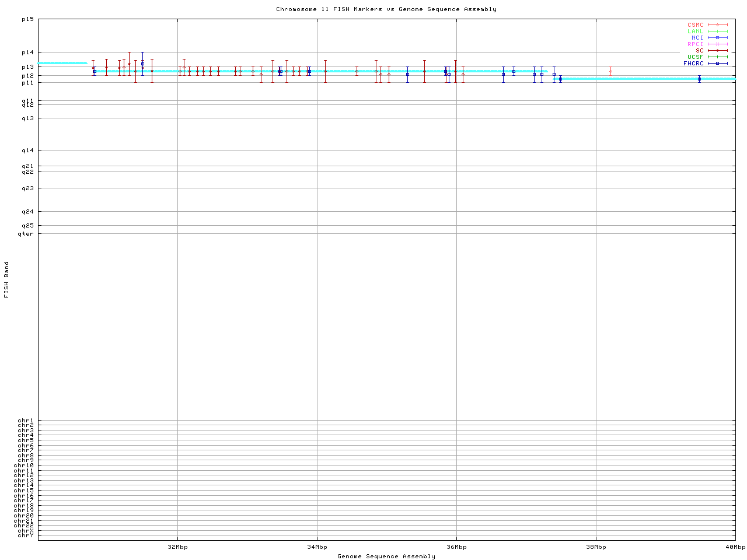The height and width of the screenshot is (560, 747).
Task: Click the 'FISH Band' y-axis title
Action: [x=7, y=279]
